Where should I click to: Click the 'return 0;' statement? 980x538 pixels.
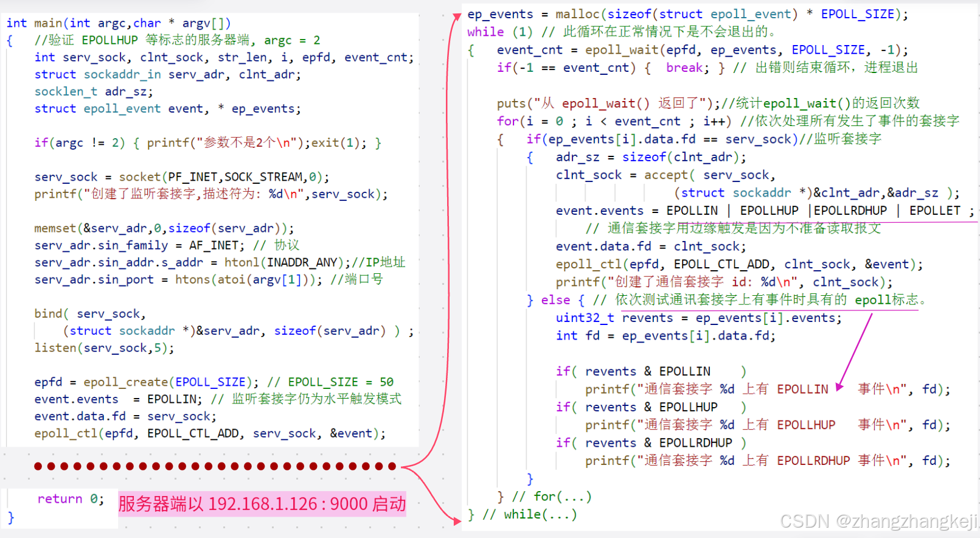(71, 498)
